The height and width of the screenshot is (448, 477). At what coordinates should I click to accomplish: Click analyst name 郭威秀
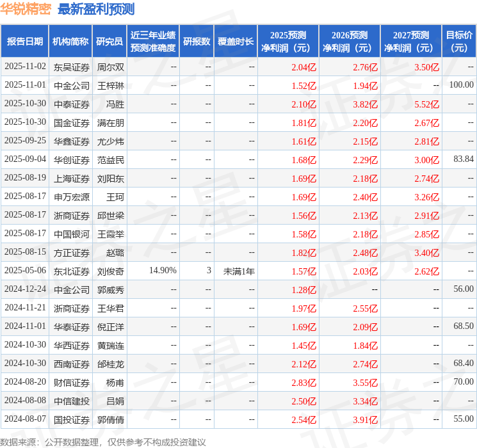click(111, 290)
